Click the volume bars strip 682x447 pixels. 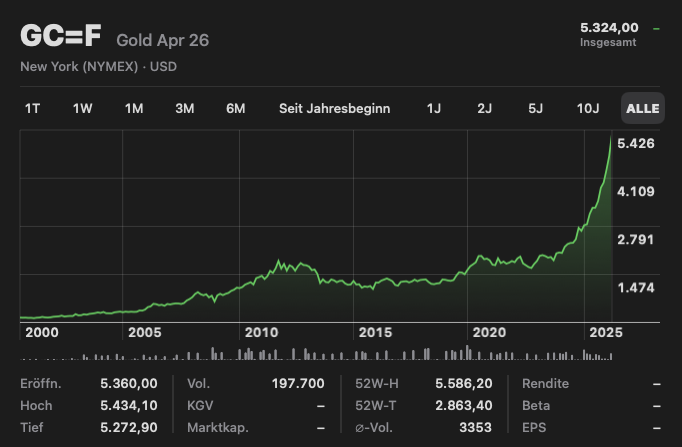coord(316,353)
